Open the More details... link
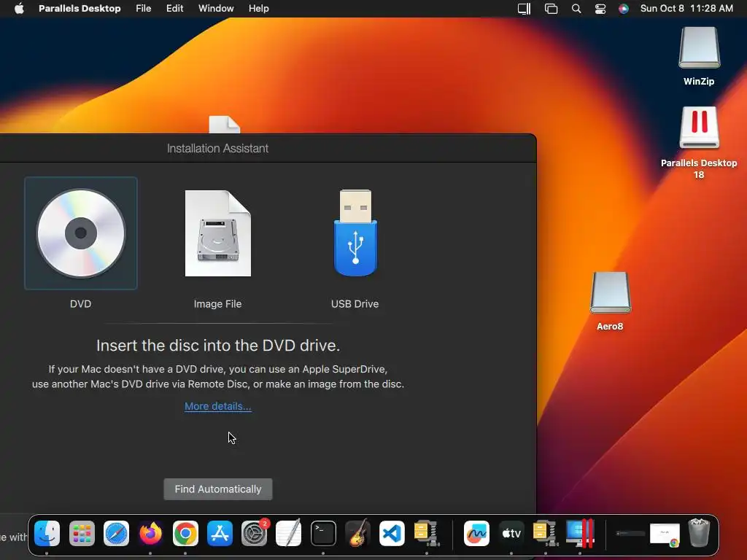The width and height of the screenshot is (747, 560). point(217,406)
